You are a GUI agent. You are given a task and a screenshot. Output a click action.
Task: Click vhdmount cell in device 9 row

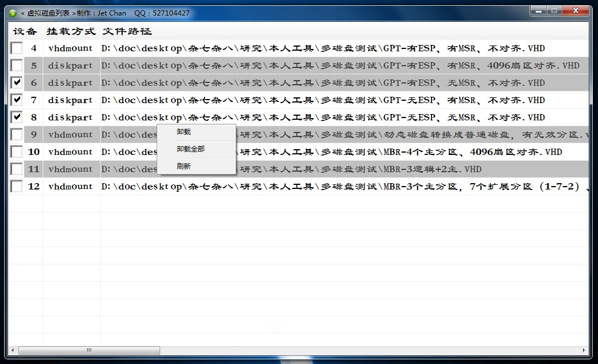pos(70,134)
